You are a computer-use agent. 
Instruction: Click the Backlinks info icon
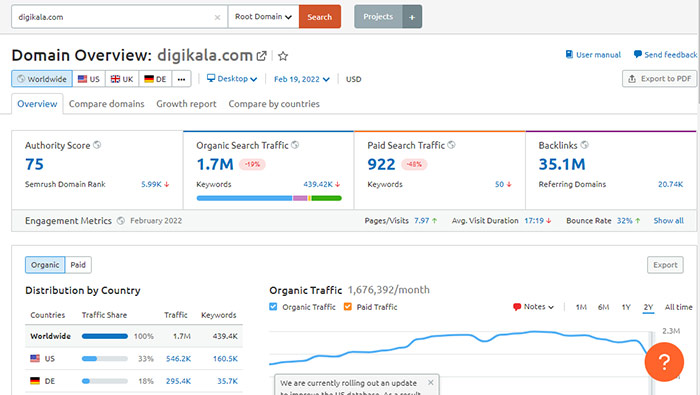pyautogui.click(x=584, y=145)
